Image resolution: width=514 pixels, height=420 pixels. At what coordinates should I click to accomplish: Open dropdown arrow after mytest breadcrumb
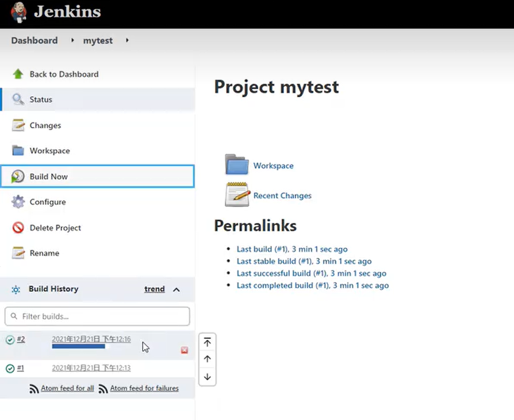pos(127,40)
